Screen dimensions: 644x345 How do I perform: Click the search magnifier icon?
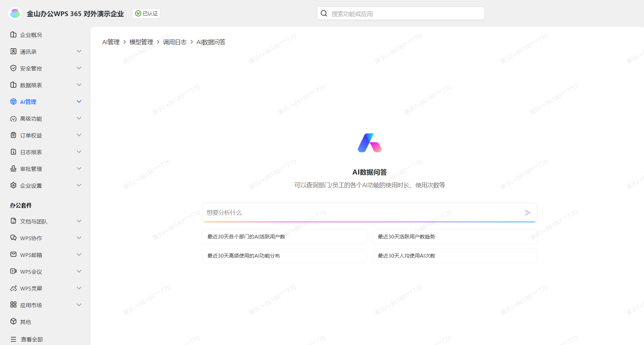pos(324,13)
